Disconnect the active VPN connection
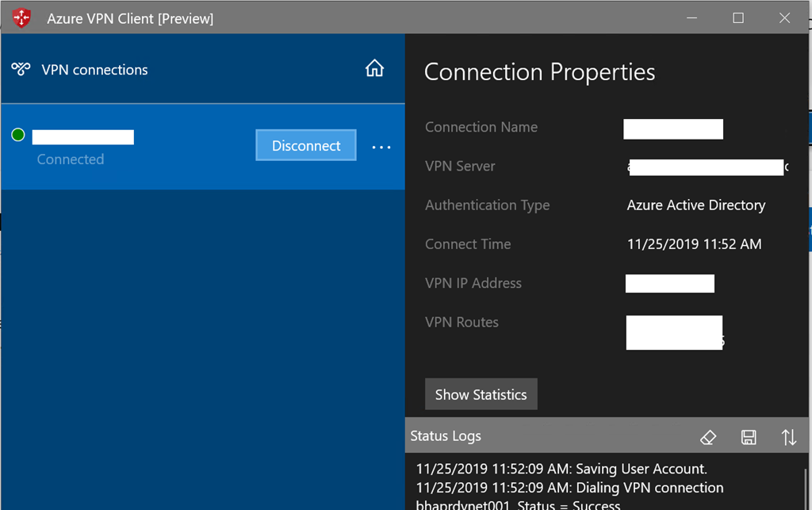The width and height of the screenshot is (812, 510). pyautogui.click(x=306, y=146)
